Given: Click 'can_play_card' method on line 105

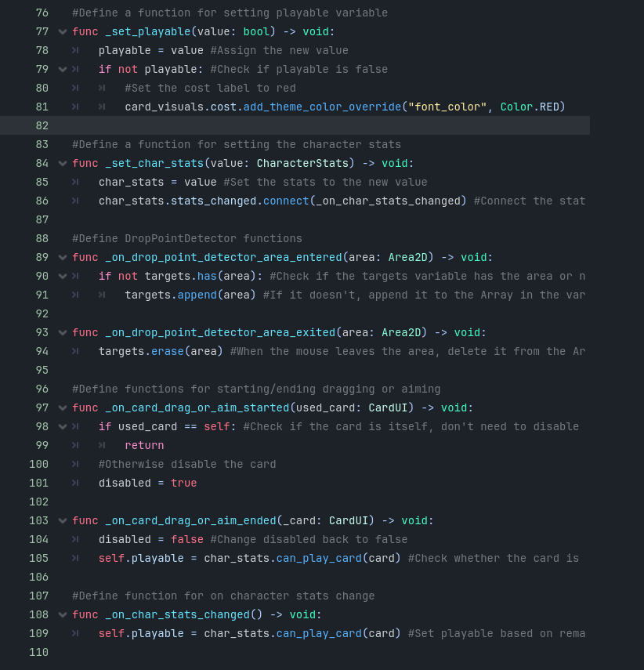Looking at the screenshot, I should coord(319,558).
